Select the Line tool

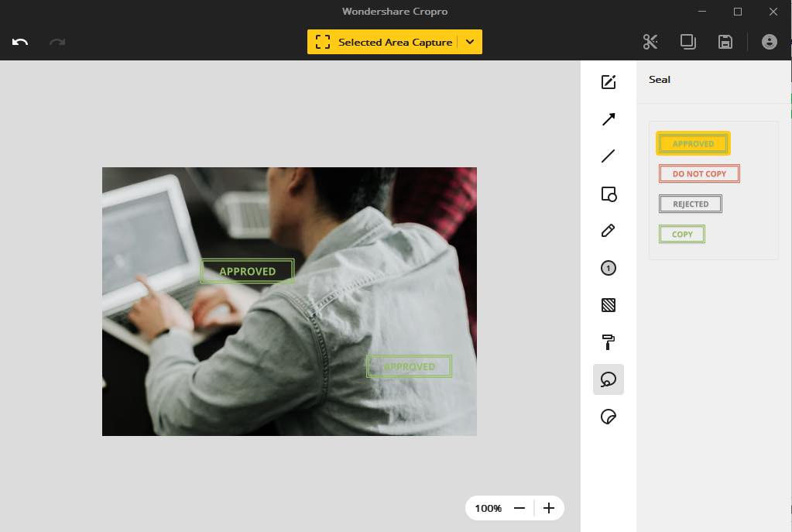point(609,156)
